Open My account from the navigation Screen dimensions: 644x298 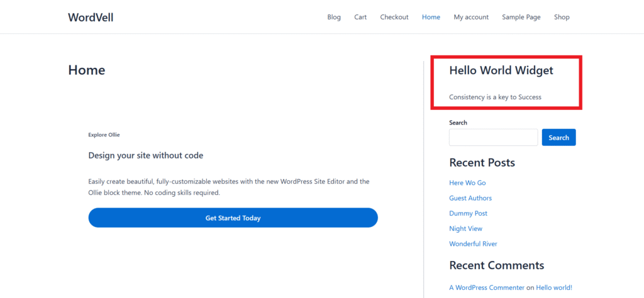[471, 17]
